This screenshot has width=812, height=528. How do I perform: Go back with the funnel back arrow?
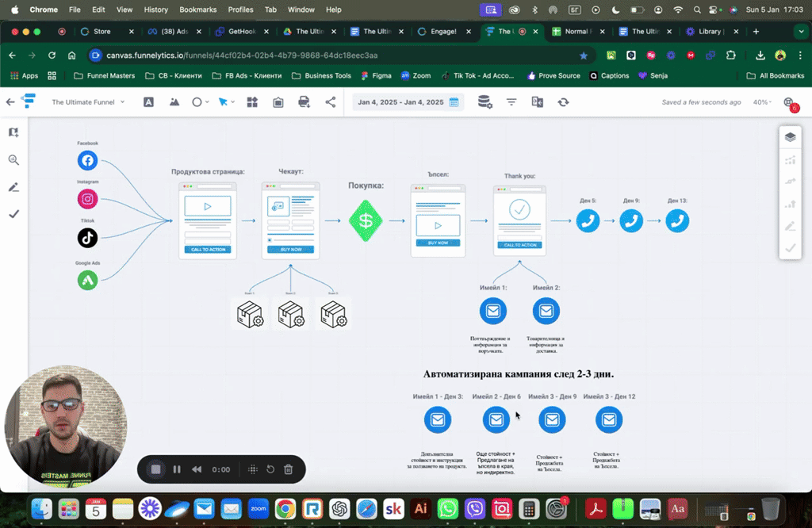click(x=10, y=102)
